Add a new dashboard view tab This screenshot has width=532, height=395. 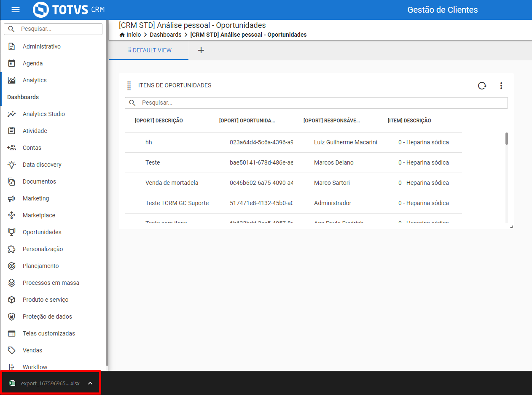pyautogui.click(x=201, y=50)
